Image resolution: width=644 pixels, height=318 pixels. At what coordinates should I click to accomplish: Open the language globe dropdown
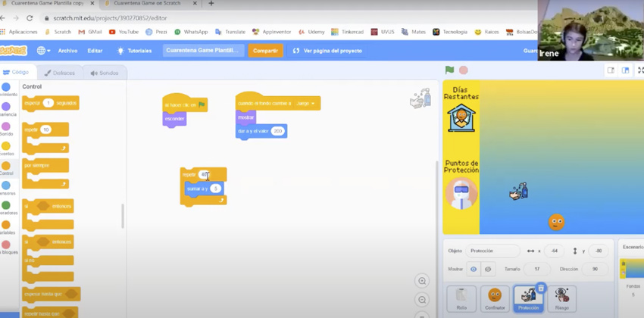44,51
